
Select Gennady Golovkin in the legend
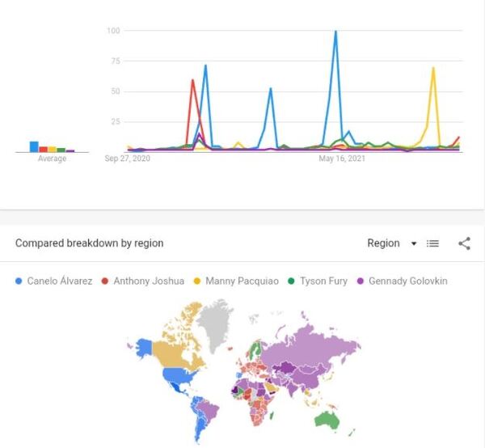(x=407, y=281)
